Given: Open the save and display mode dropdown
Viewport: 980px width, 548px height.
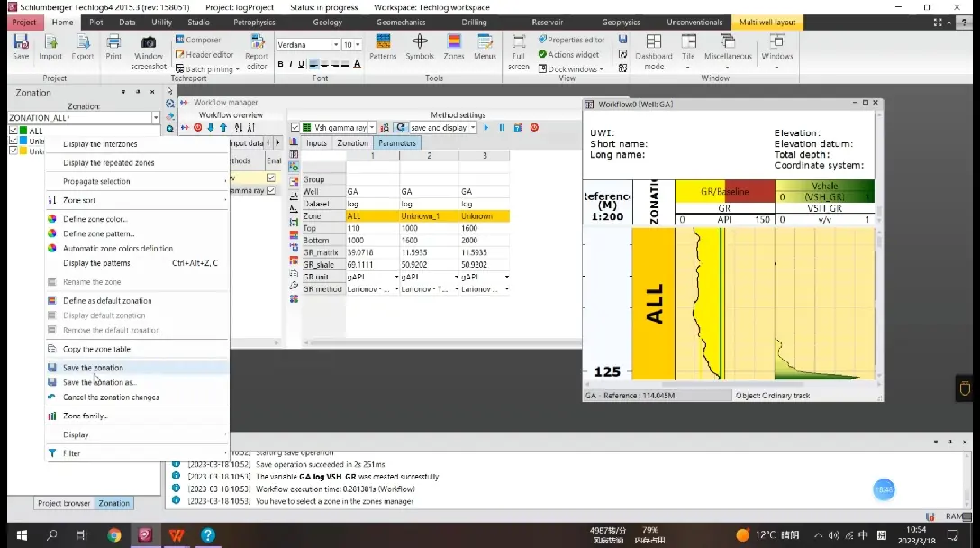Looking at the screenshot, I should coord(473,128).
